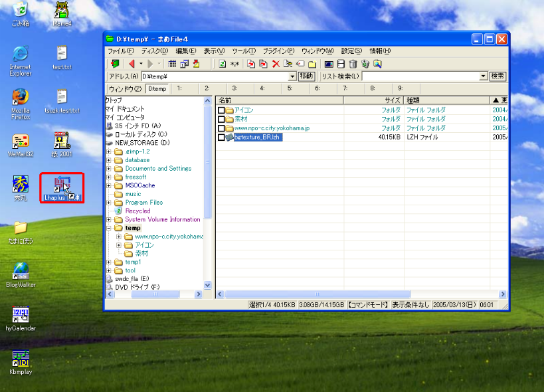Click the magnifier search toolbar icon
Viewport: 544px width, 392px height.
point(377,64)
